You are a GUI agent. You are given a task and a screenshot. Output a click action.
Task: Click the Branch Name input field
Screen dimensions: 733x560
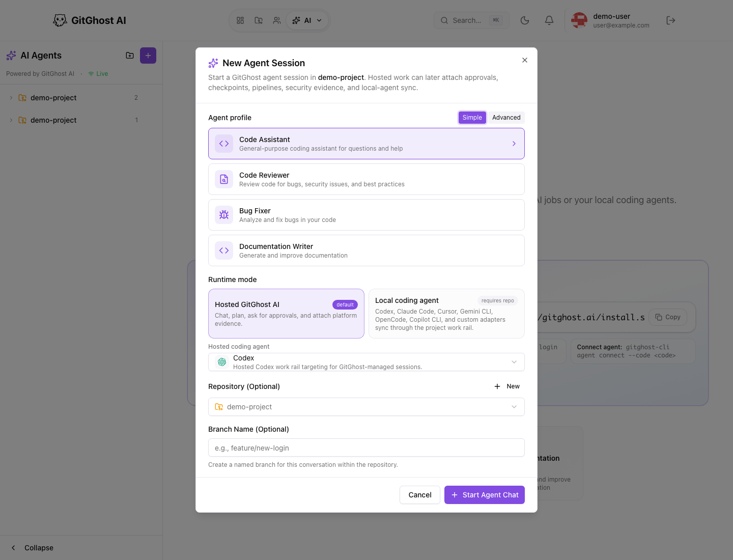[x=366, y=447]
